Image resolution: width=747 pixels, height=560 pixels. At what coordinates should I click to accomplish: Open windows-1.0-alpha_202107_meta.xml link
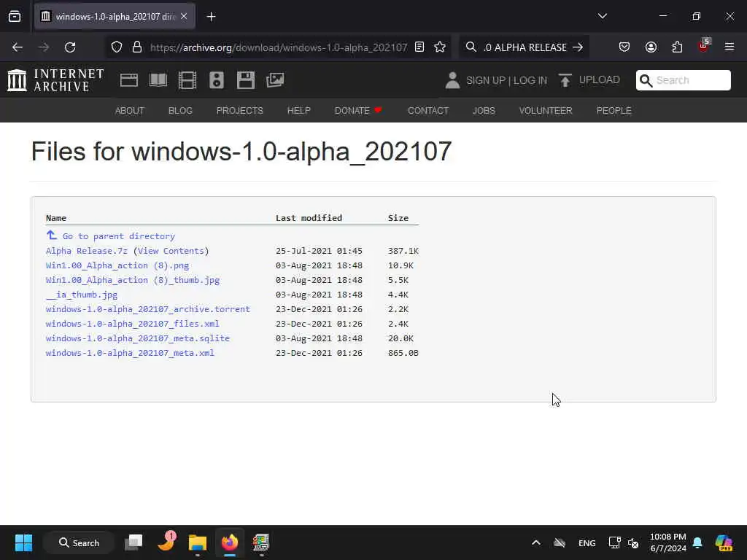click(x=130, y=353)
